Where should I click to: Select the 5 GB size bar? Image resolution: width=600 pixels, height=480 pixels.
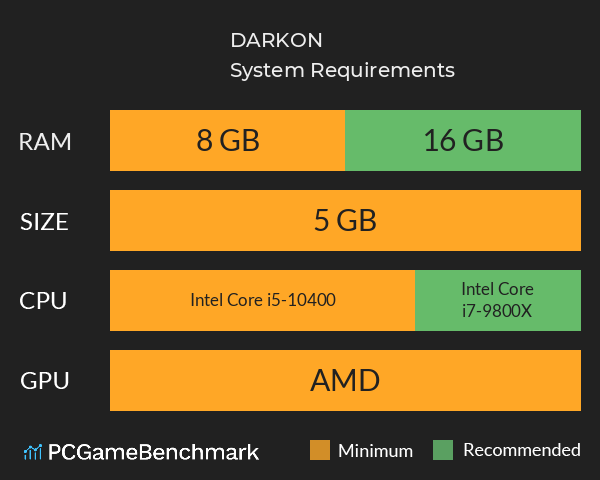[x=345, y=221]
